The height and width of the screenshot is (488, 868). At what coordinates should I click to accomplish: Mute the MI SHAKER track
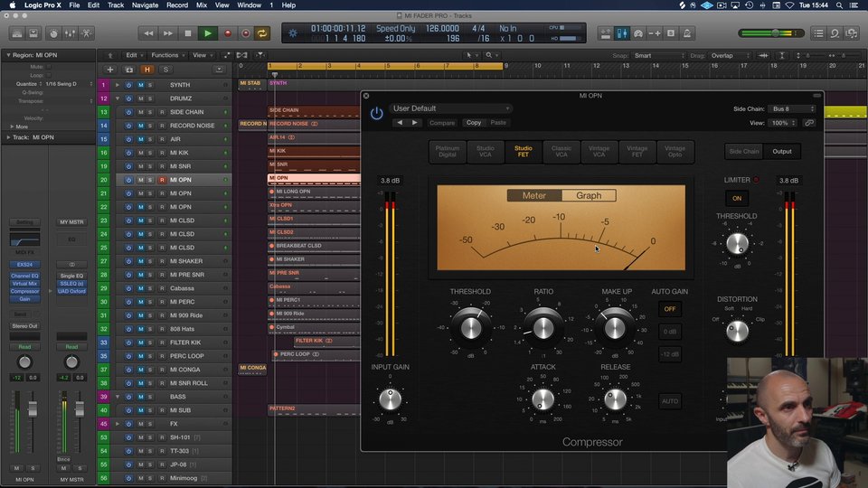141,261
